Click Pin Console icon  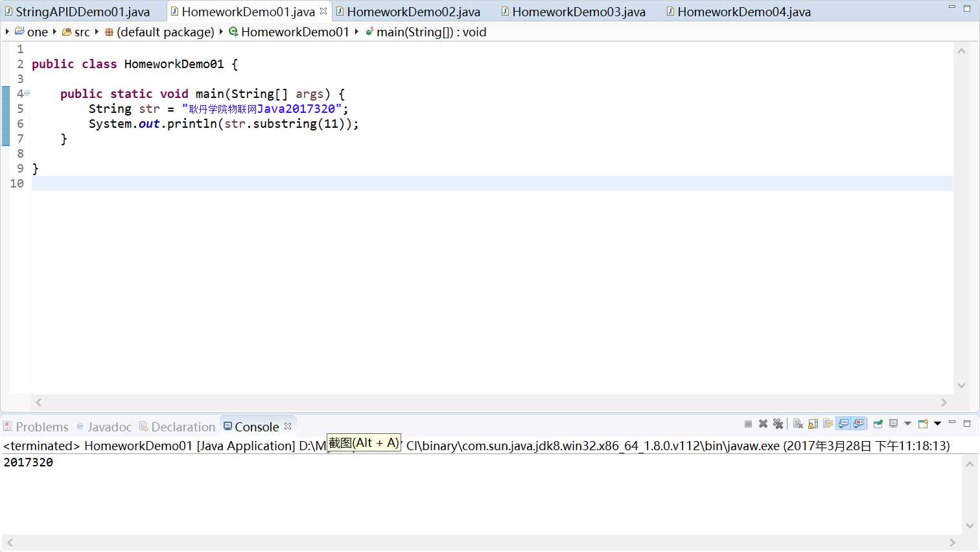[878, 424]
